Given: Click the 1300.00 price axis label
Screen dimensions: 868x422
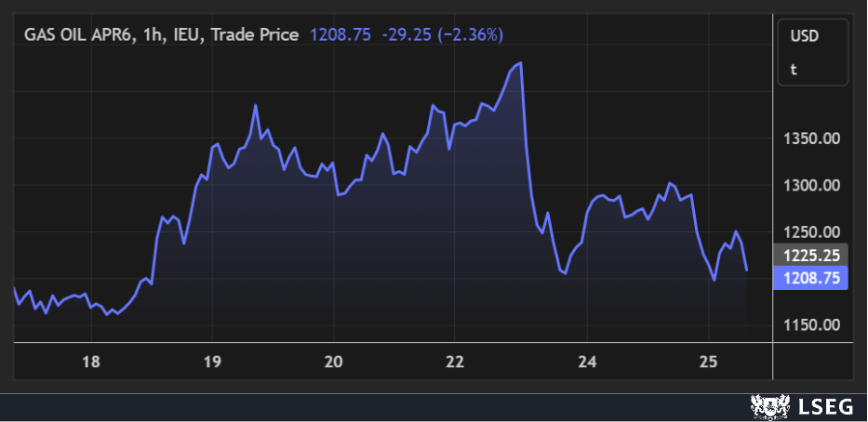Looking at the screenshot, I should tap(811, 185).
